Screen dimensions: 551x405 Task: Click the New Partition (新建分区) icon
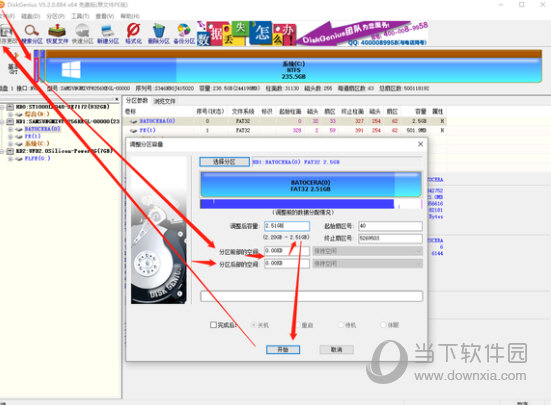(108, 34)
